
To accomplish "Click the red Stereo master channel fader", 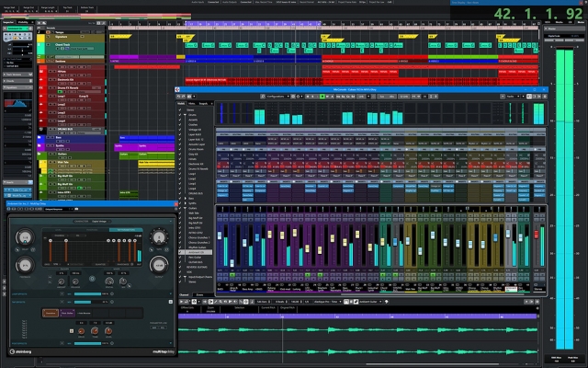I will tap(537, 235).
